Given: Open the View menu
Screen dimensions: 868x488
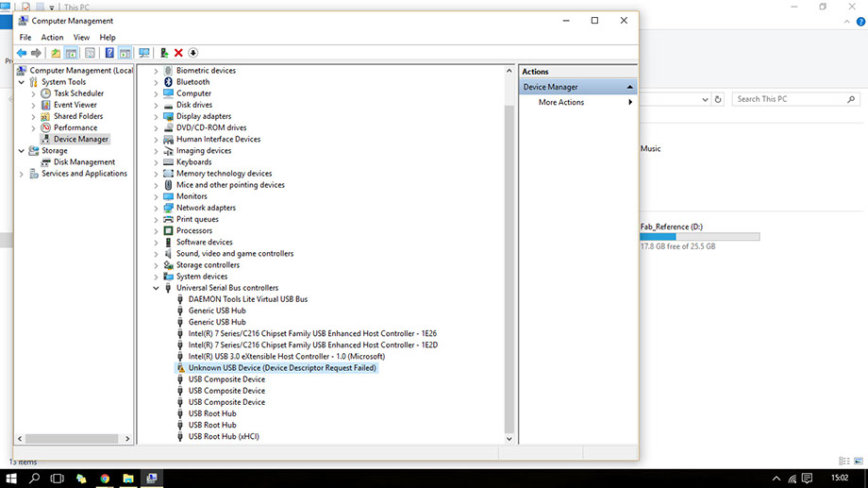Looking at the screenshot, I should click(81, 38).
